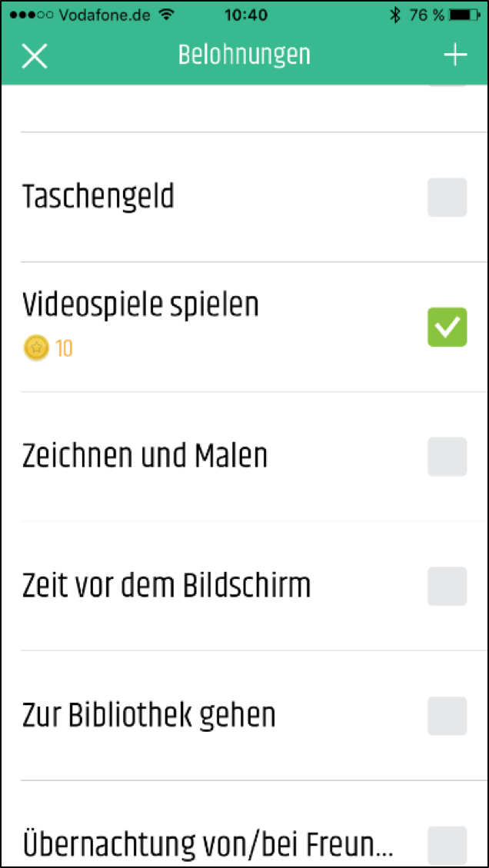This screenshot has height=868, width=489.
Task: Tap the Zur Bibliothek gehen label
Action: (x=149, y=717)
